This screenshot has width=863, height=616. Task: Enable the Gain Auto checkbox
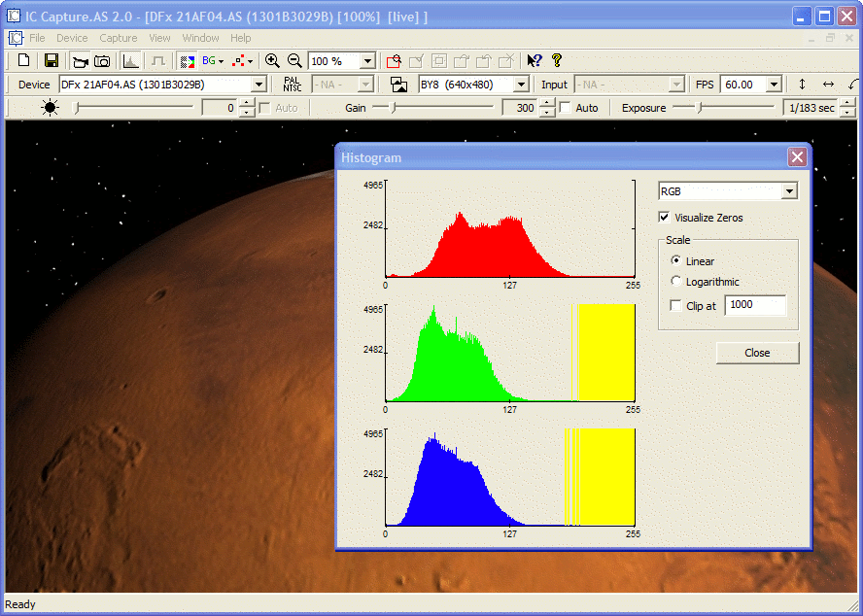(566, 108)
